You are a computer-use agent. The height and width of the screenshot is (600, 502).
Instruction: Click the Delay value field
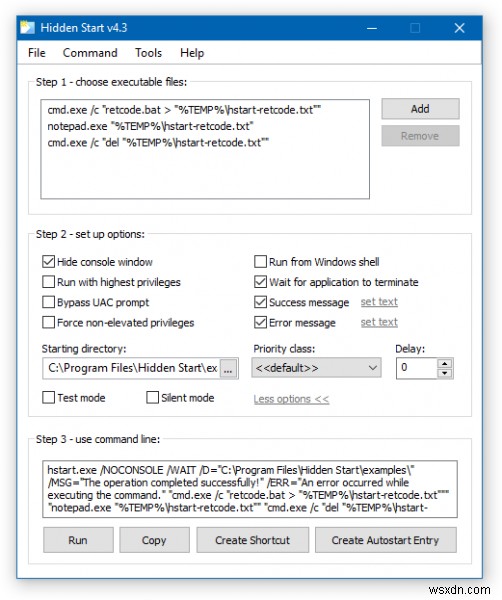click(416, 368)
